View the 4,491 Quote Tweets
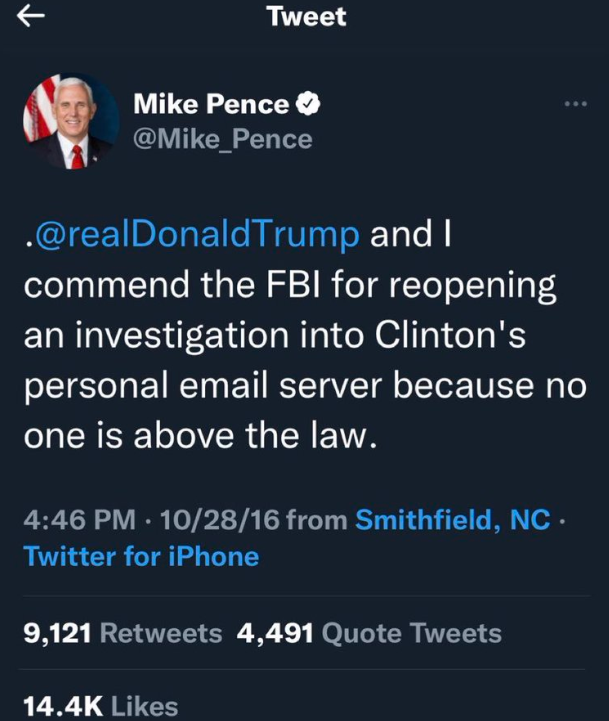The height and width of the screenshot is (721, 609). pyautogui.click(x=369, y=633)
